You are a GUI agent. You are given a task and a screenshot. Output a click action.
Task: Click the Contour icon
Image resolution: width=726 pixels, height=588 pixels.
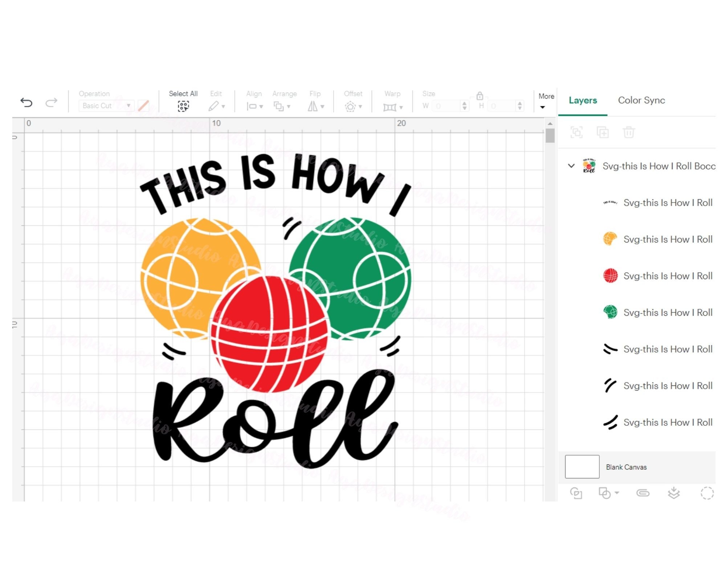point(707,493)
